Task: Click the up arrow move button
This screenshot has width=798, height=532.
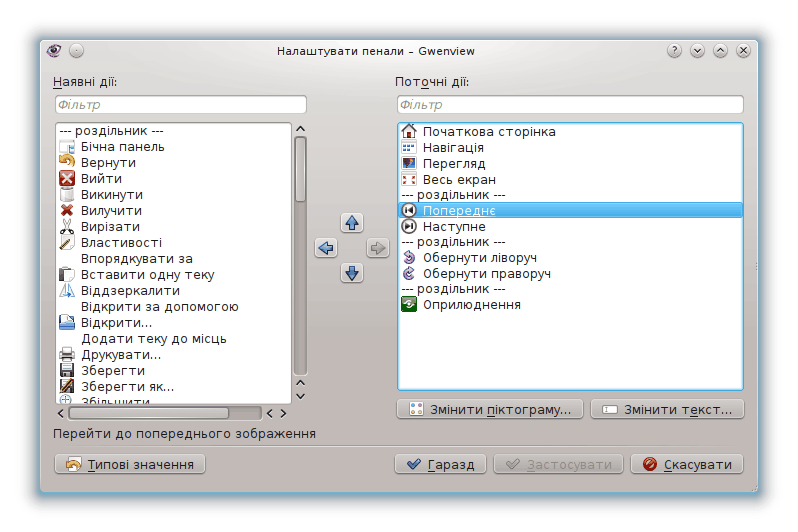Action: tap(352, 223)
